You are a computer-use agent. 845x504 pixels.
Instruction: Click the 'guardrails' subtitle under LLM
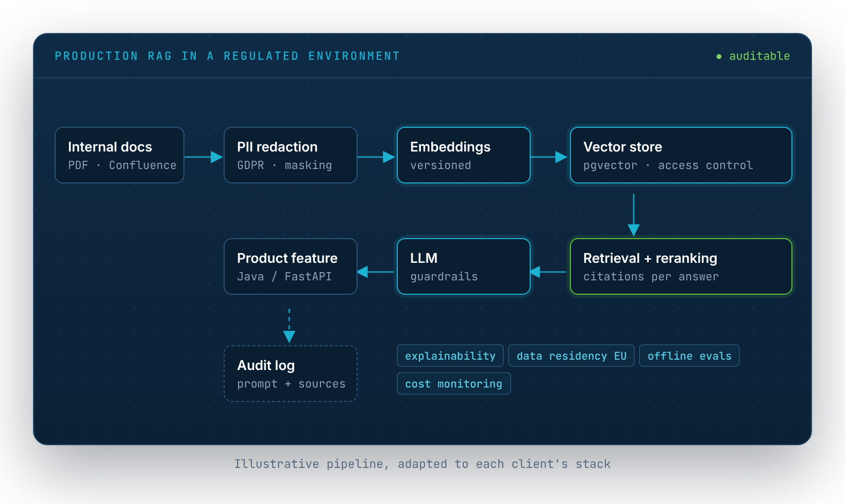click(444, 276)
